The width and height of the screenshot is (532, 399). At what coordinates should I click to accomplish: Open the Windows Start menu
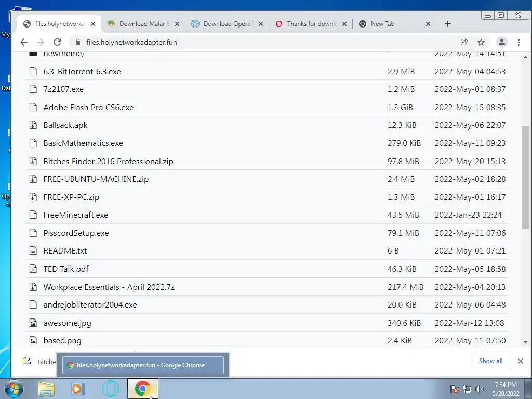14,389
